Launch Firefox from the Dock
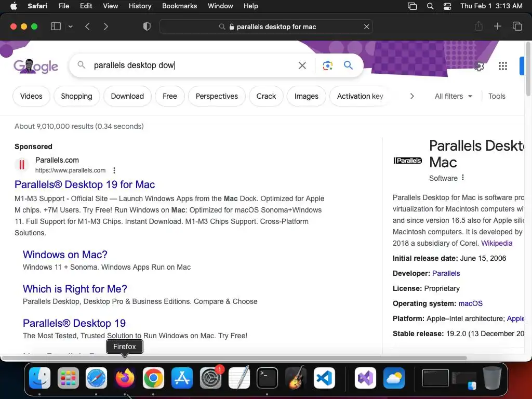 tap(125, 378)
